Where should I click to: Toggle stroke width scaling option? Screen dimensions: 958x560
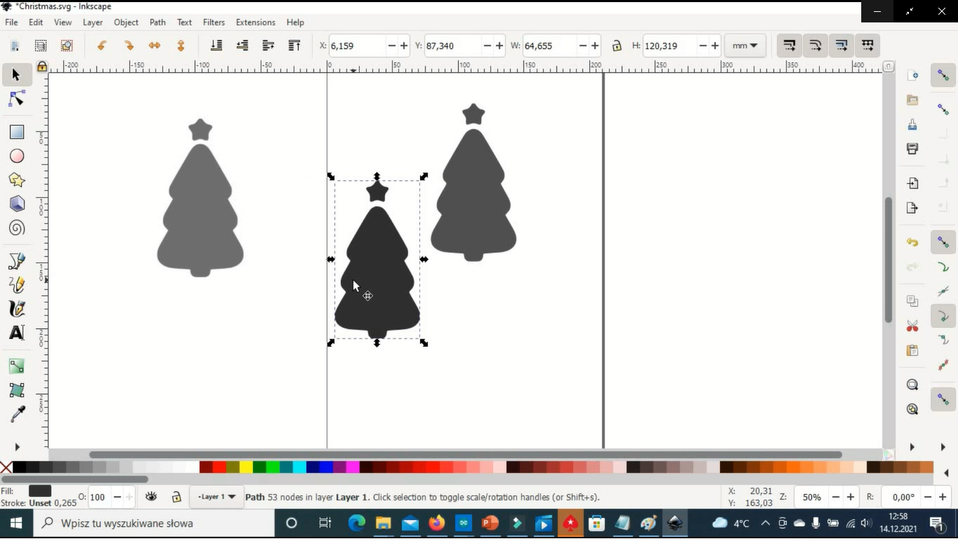pyautogui.click(x=789, y=46)
